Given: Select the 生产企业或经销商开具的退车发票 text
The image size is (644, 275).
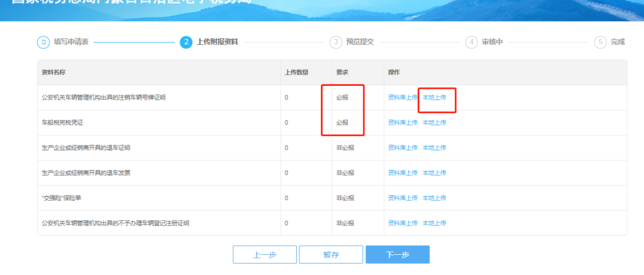Looking at the screenshot, I should point(86,172).
